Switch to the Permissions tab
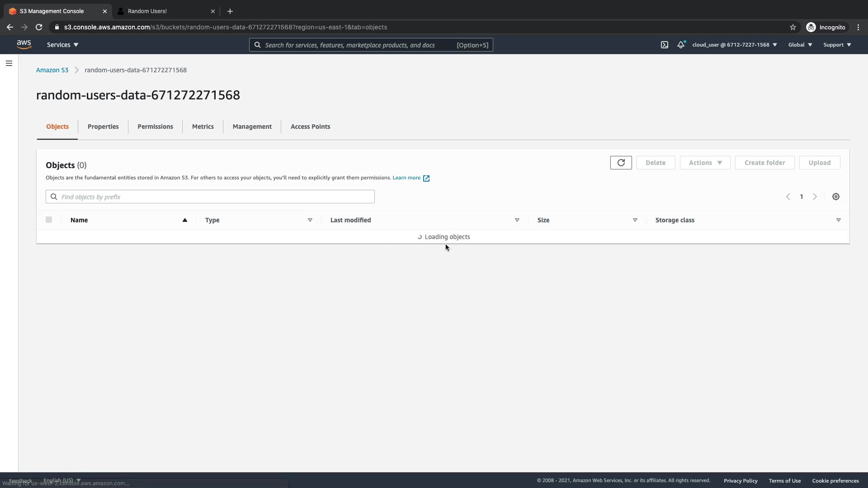This screenshot has width=868, height=488. coord(155,127)
